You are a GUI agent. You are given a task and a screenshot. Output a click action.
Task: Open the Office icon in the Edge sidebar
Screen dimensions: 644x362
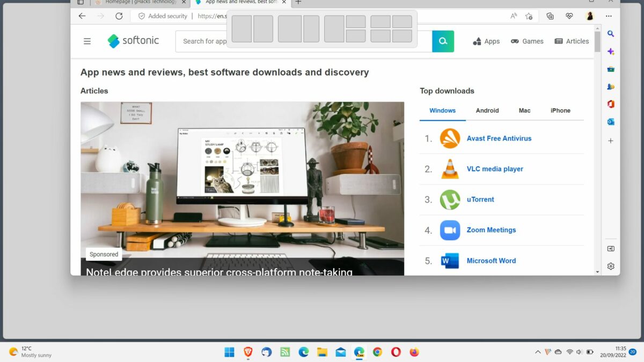611,104
